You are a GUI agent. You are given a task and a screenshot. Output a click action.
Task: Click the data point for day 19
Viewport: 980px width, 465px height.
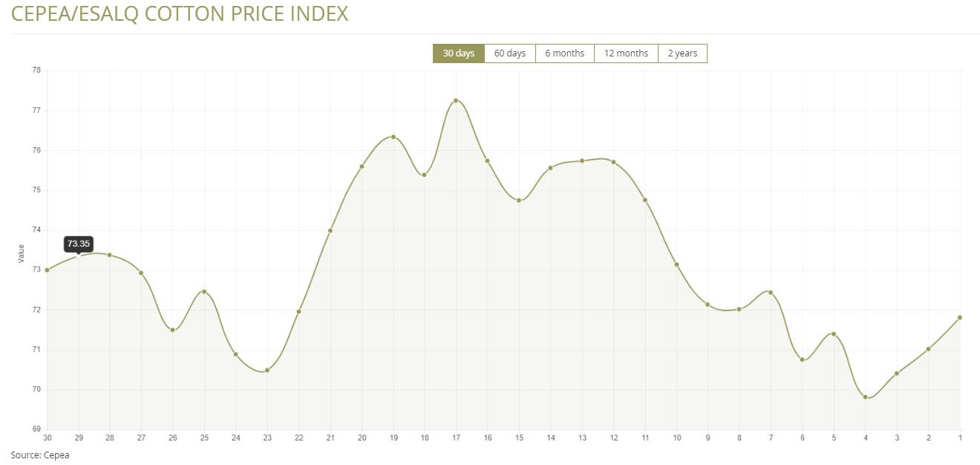coord(393,137)
